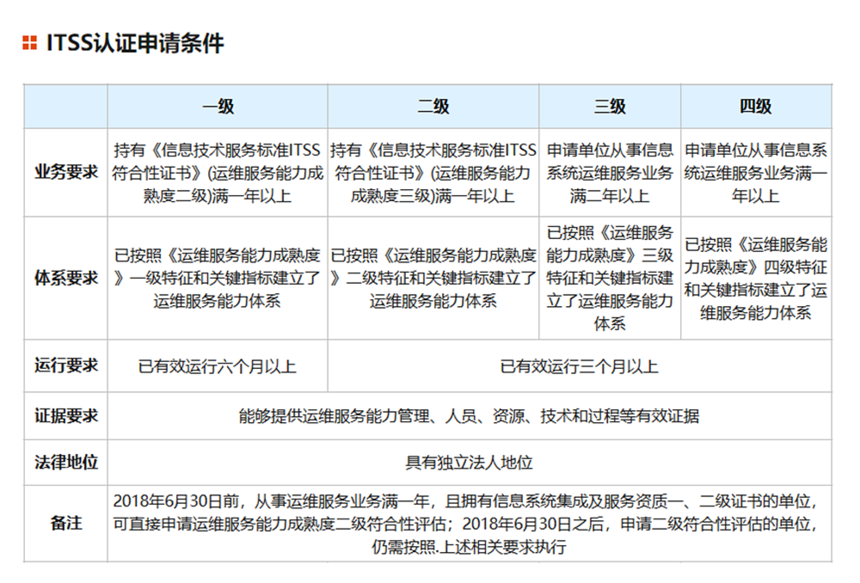Click the cell mentioning '成熟度三级)满一年以上'
860x583 pixels.
click(x=433, y=173)
